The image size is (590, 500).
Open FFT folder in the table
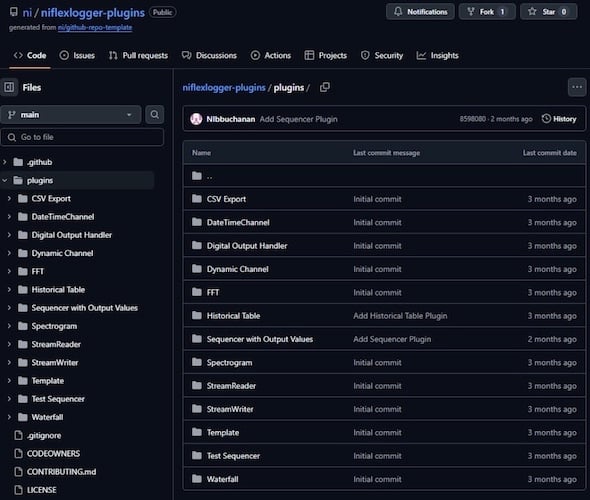coord(213,292)
